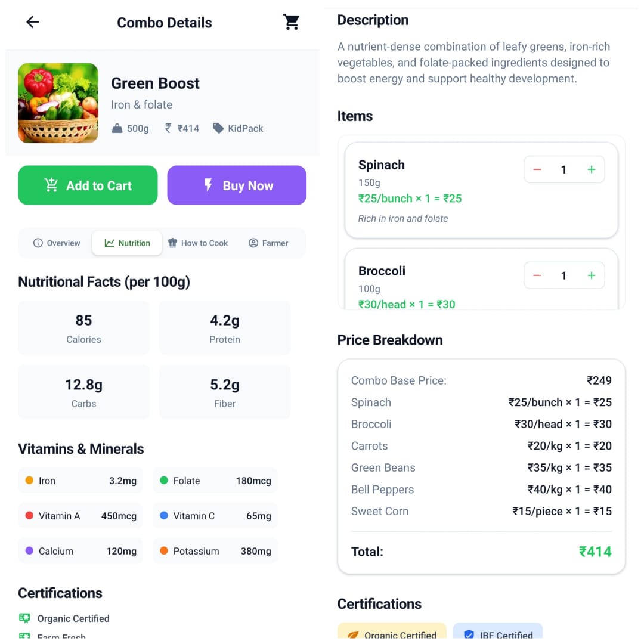This screenshot has width=644, height=644.
Task: Click the Green Boost vegetable basket image
Action: [58, 103]
